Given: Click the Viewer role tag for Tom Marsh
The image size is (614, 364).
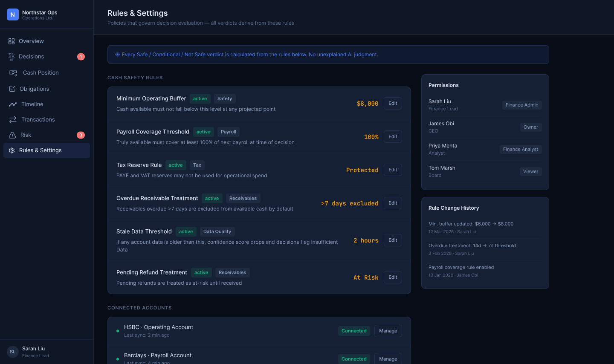Looking at the screenshot, I should 531,171.
